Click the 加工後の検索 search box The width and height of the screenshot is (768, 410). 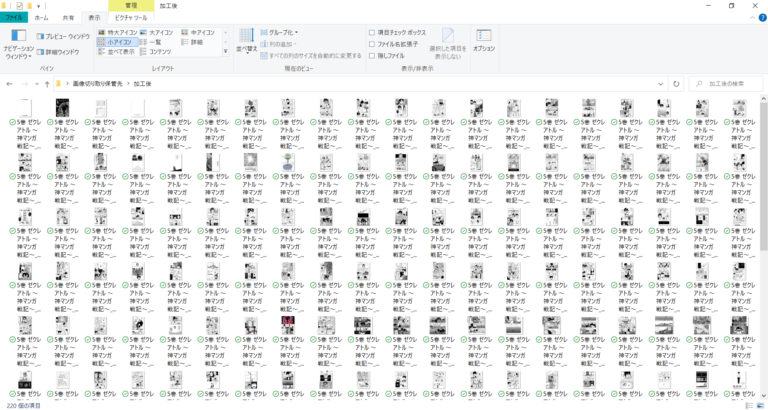[x=720, y=84]
